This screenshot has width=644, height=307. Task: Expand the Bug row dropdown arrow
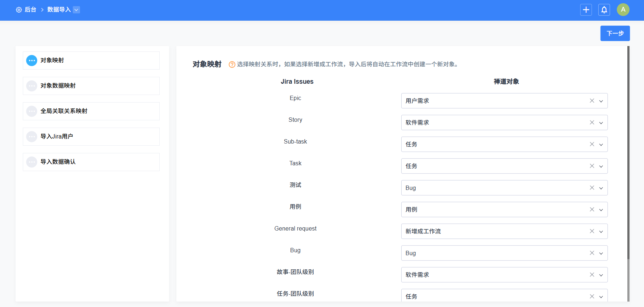tap(601, 253)
